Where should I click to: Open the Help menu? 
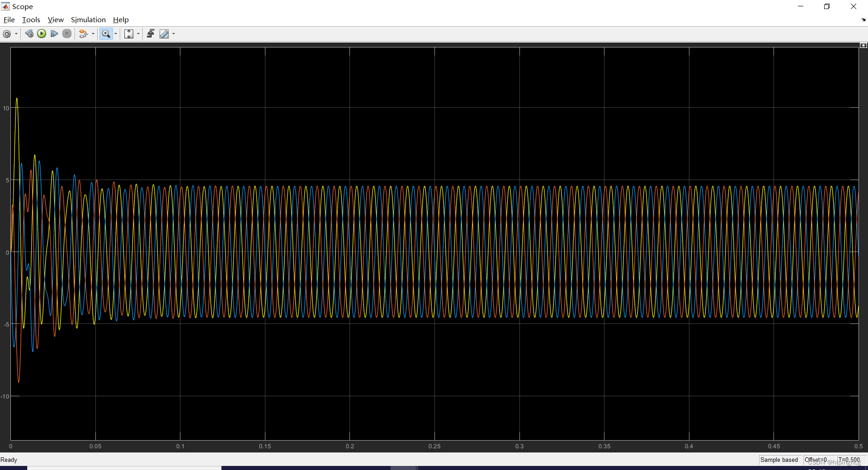[x=121, y=20]
